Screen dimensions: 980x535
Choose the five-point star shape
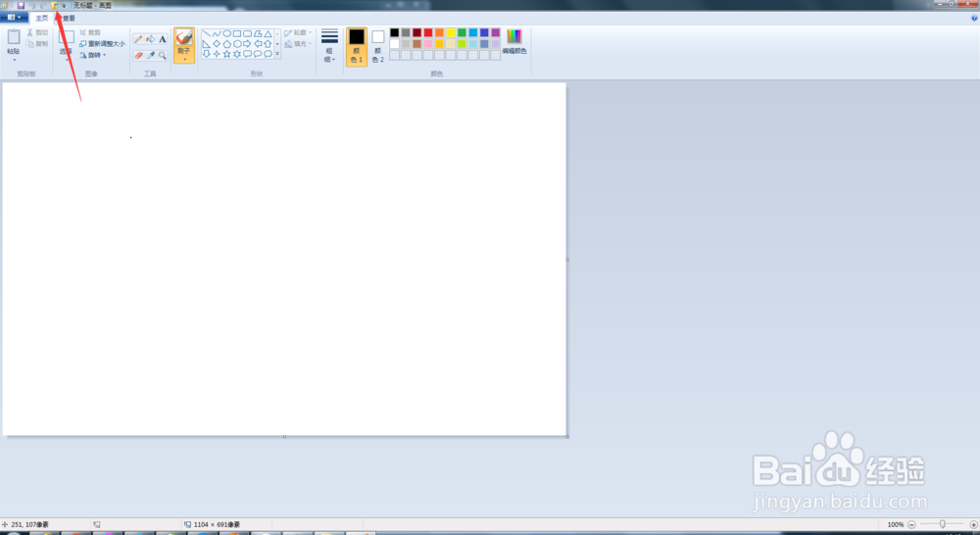227,54
